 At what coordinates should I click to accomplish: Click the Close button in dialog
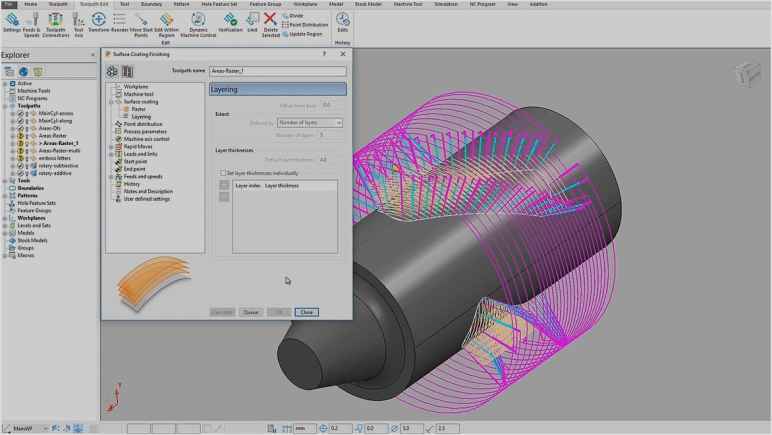click(x=306, y=312)
